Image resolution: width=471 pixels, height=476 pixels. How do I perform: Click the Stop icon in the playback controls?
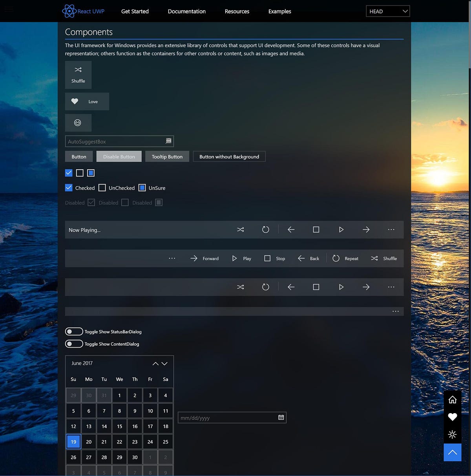click(x=267, y=258)
